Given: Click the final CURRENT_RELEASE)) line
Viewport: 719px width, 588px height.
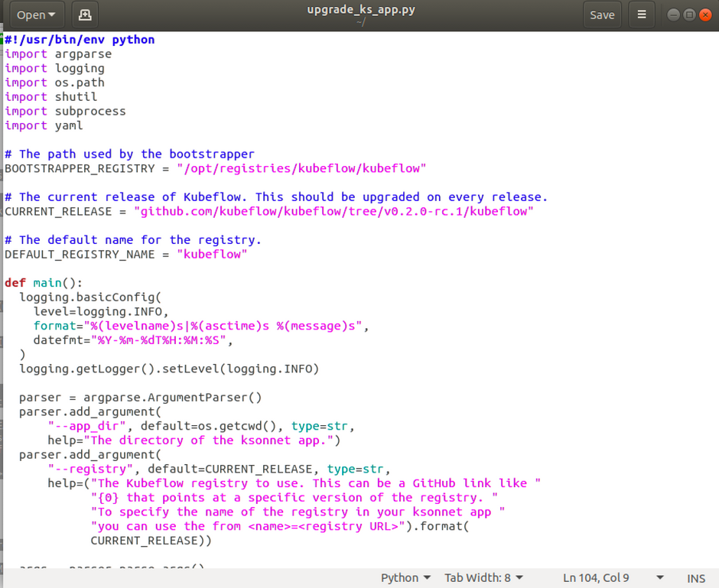Looking at the screenshot, I should 151,541.
